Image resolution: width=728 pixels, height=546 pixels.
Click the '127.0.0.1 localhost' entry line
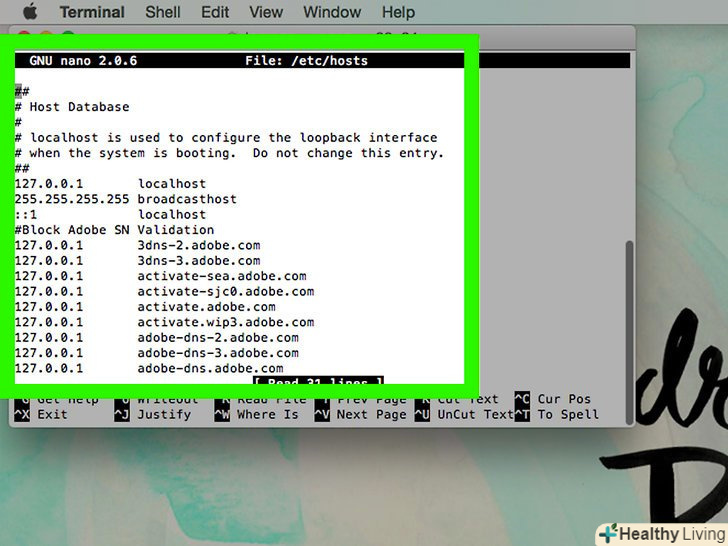point(110,183)
